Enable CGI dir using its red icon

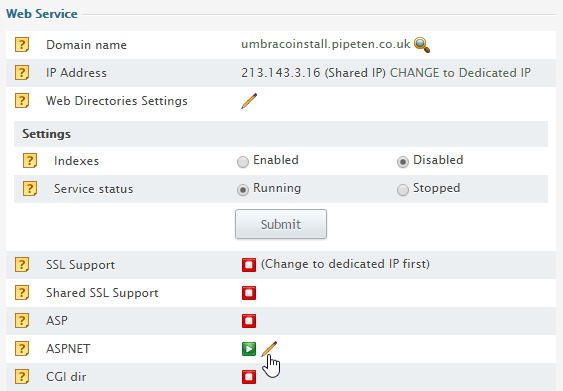click(x=249, y=377)
